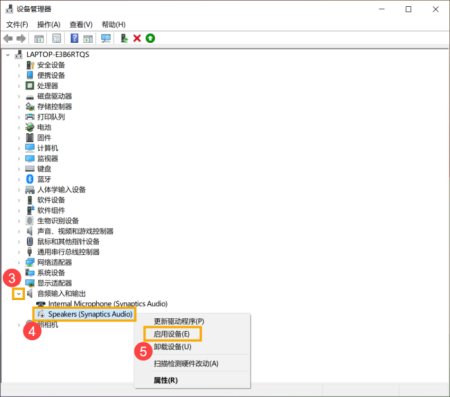Toggle the action pane icon beside Help

(x=88, y=39)
